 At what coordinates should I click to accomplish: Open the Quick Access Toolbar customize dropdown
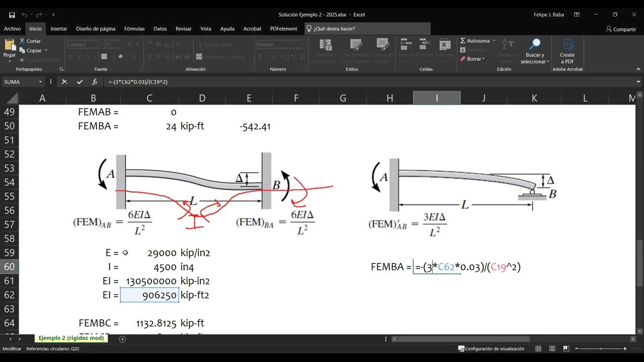click(54, 15)
